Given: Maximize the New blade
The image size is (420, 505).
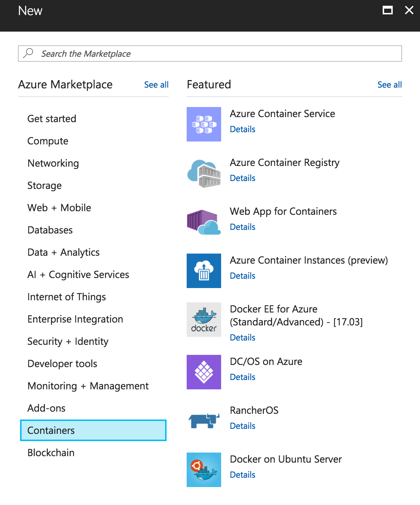Looking at the screenshot, I should click(x=388, y=10).
